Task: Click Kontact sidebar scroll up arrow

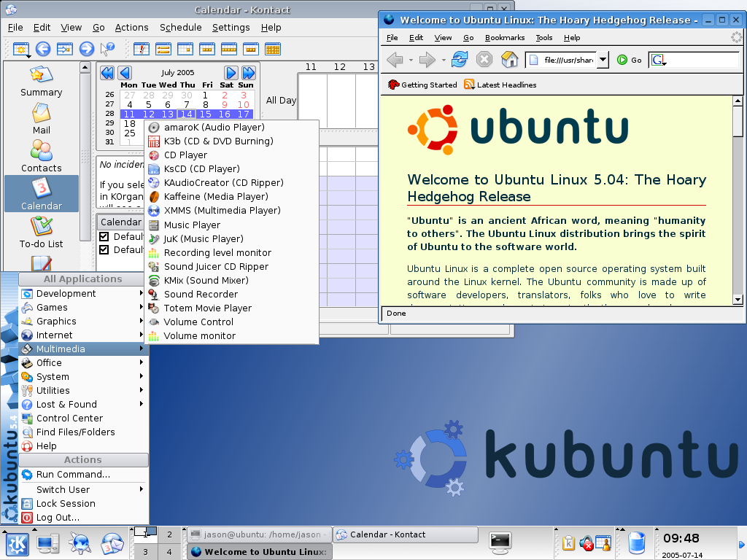Action: 85,67
